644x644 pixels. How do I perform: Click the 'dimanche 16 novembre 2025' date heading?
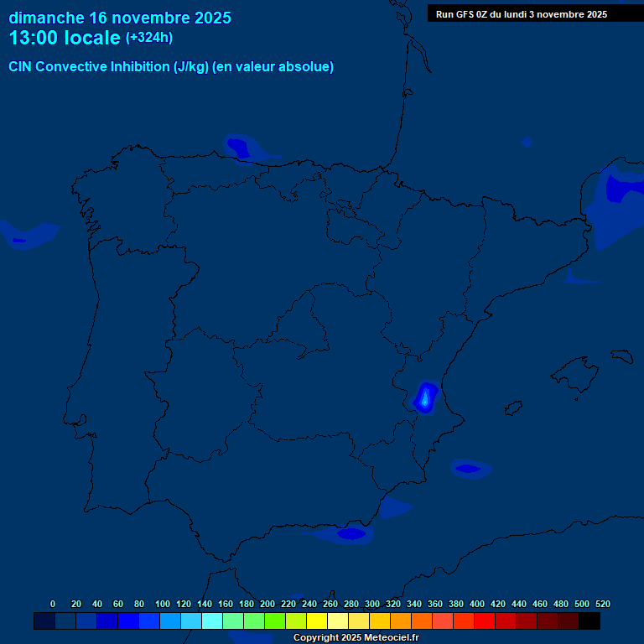tap(120, 18)
